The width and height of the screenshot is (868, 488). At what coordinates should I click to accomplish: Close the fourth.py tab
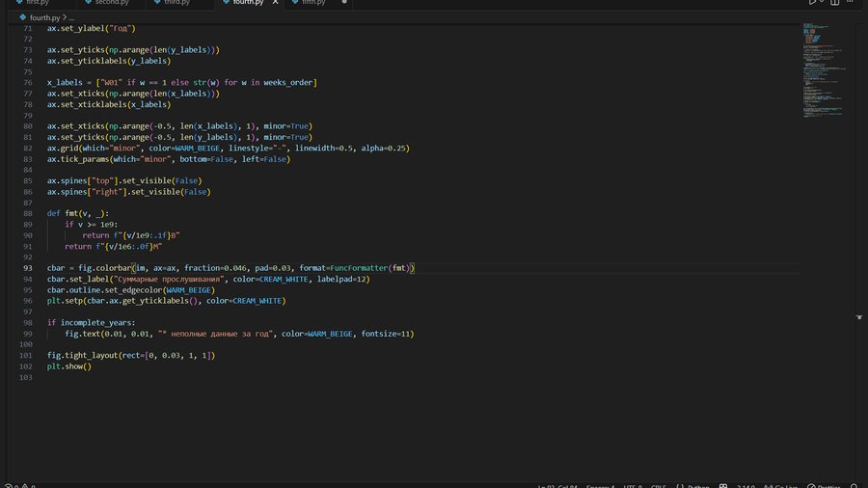pos(274,3)
